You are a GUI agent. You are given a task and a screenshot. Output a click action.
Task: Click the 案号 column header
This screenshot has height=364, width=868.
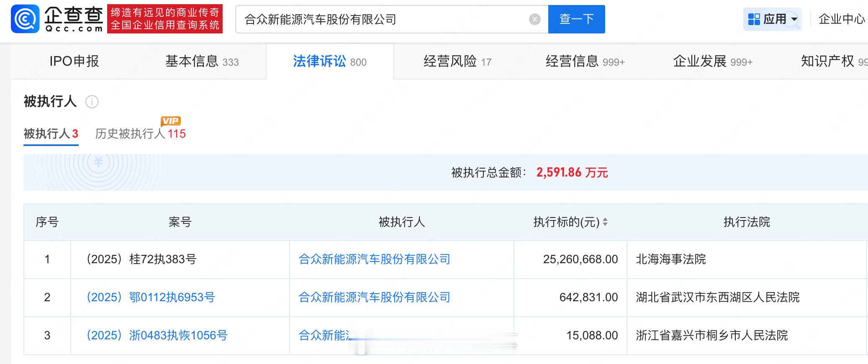click(180, 222)
